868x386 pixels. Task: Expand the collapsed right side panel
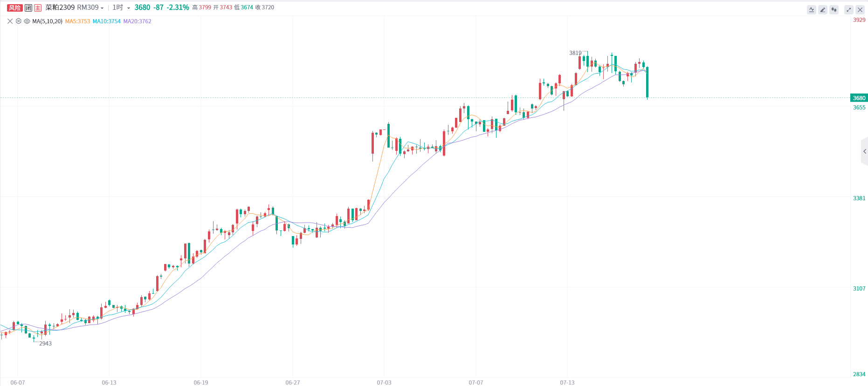click(x=864, y=151)
